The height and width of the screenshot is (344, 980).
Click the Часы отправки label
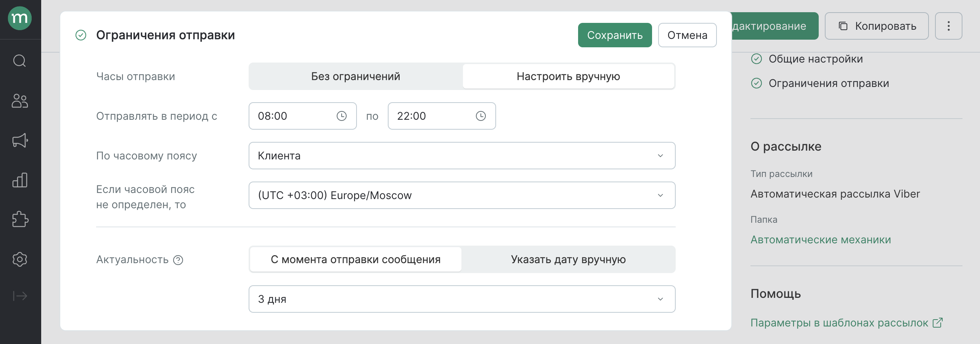click(x=135, y=76)
